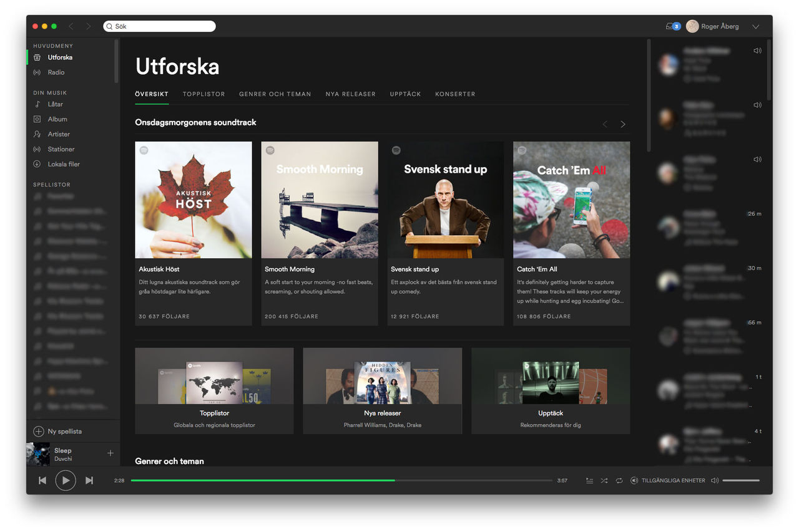Click the "30 637 FÖLJARE" follower count
Image resolution: width=799 pixels, height=532 pixels.
click(164, 317)
